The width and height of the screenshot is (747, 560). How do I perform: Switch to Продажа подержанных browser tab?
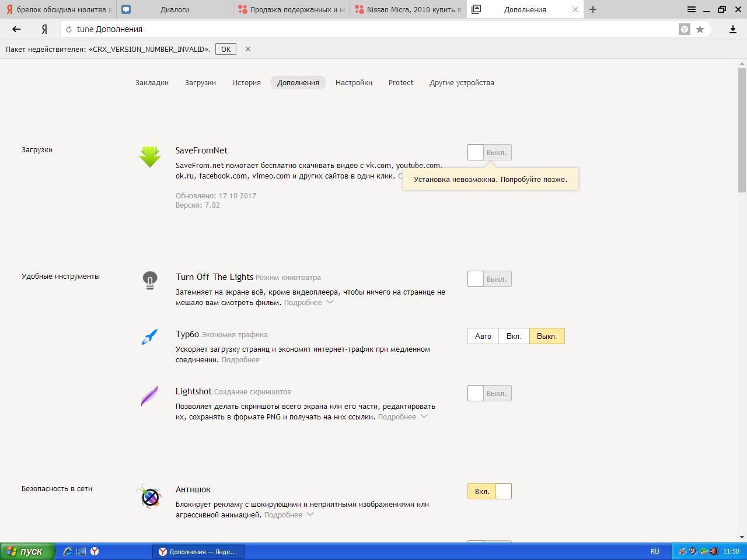click(292, 9)
